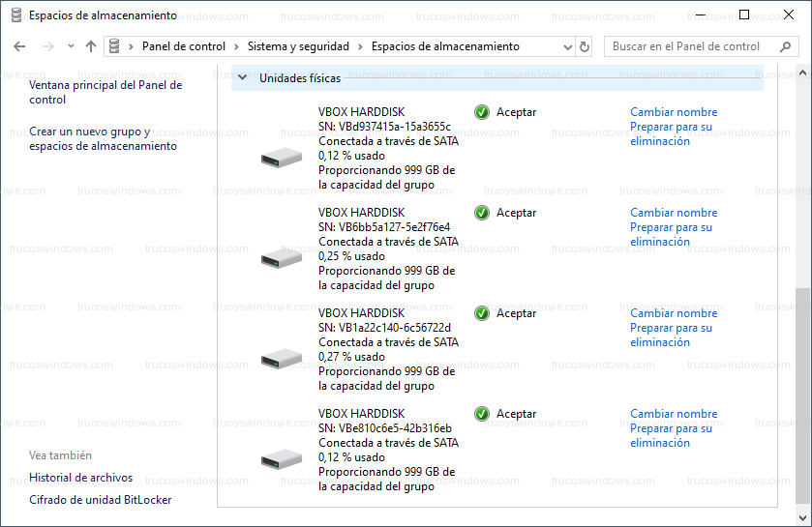The image size is (812, 527).
Task: Click Preparar para su eliminación for VBe810c6e5 drive
Action: point(671,435)
